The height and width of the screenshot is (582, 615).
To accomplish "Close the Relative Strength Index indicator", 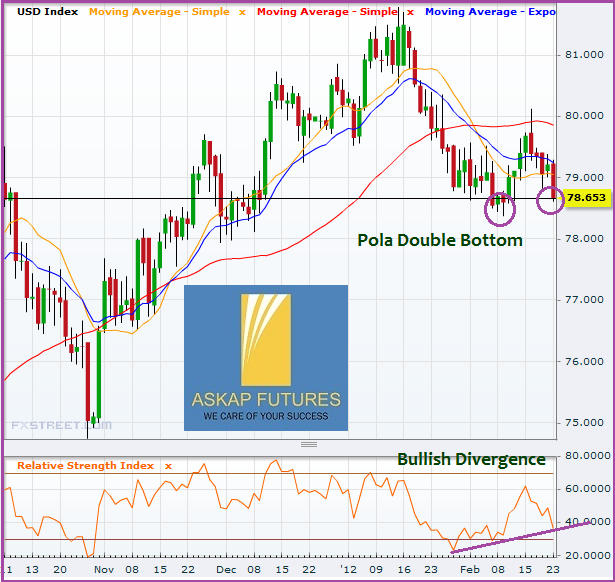I will click(x=168, y=466).
